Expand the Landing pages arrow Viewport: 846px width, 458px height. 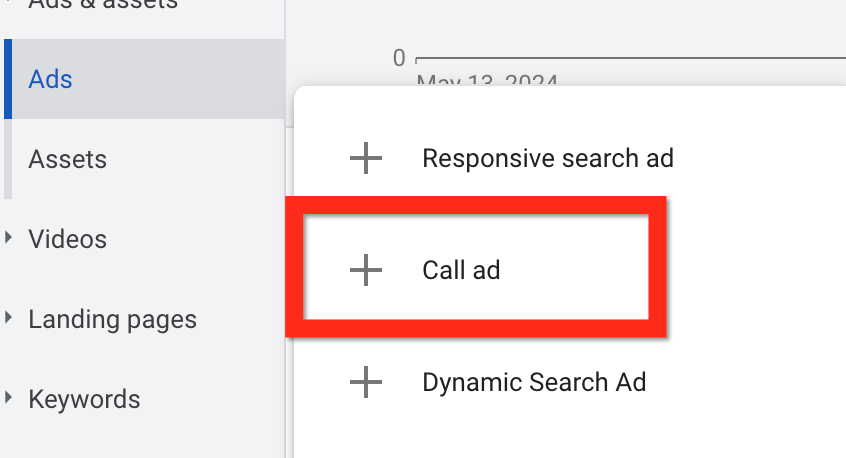tap(8, 317)
